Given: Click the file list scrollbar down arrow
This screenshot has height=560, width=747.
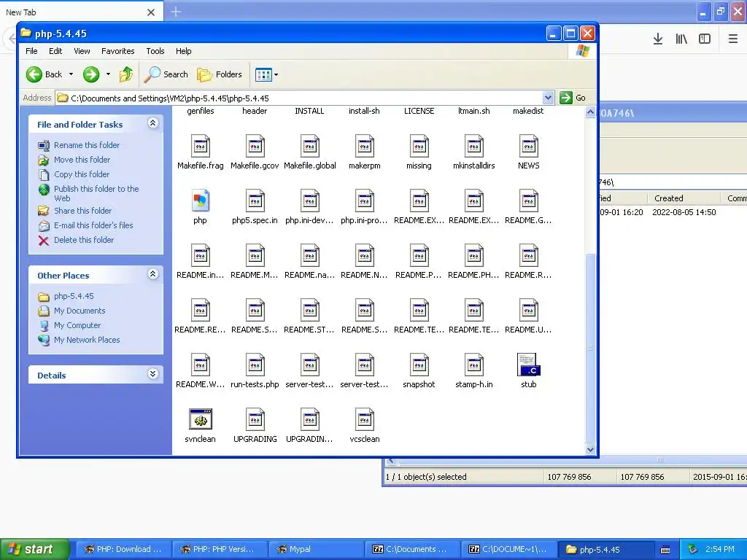Looking at the screenshot, I should (x=590, y=449).
